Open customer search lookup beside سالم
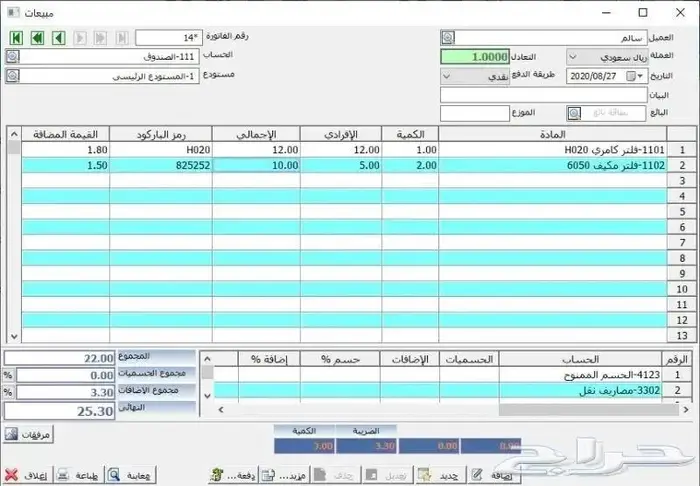700x486 pixels. [448, 38]
